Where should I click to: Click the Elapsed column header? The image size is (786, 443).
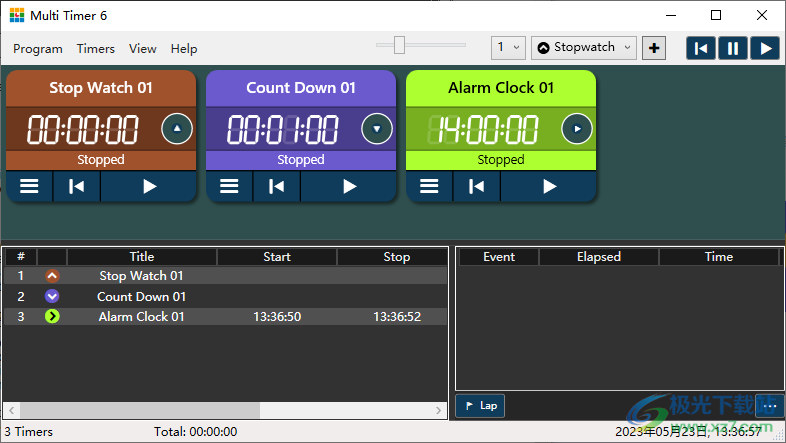pyautogui.click(x=599, y=257)
